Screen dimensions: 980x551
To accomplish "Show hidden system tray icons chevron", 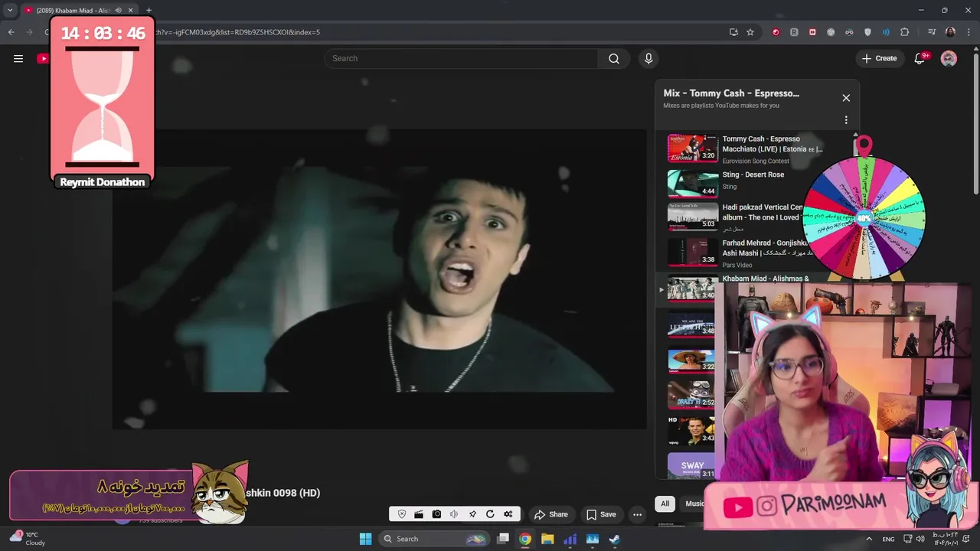I will (x=868, y=539).
